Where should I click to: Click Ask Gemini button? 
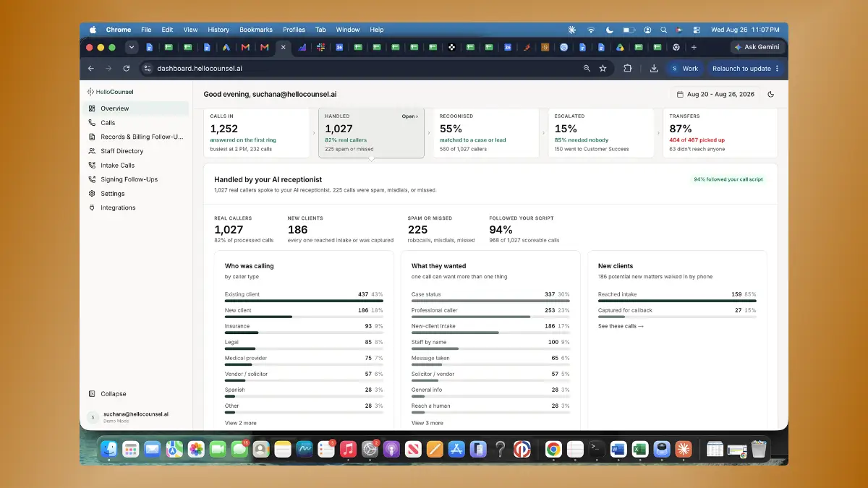[757, 48]
